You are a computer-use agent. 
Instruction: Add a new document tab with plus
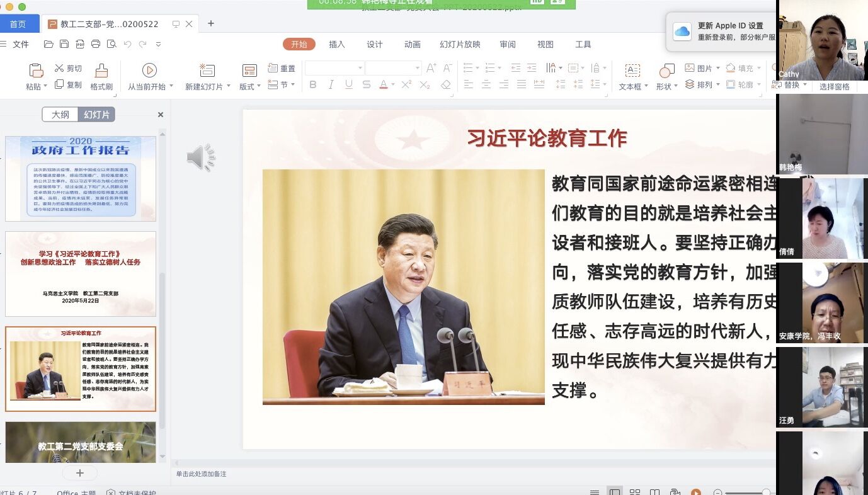(x=211, y=23)
